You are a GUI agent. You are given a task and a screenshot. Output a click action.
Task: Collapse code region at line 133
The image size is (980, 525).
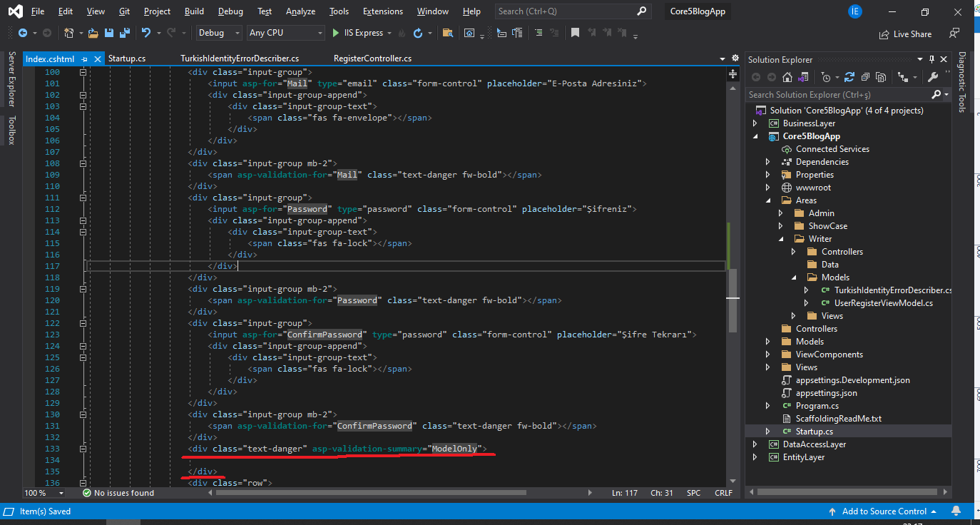tap(83, 449)
